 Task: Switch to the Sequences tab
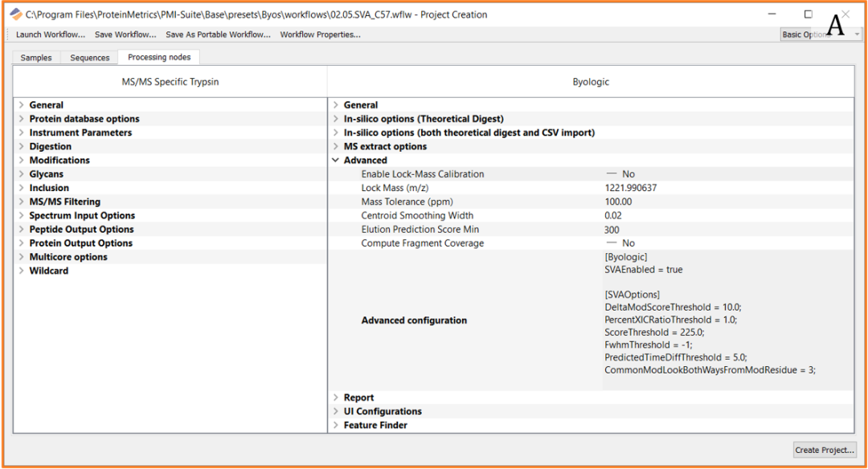coord(89,58)
